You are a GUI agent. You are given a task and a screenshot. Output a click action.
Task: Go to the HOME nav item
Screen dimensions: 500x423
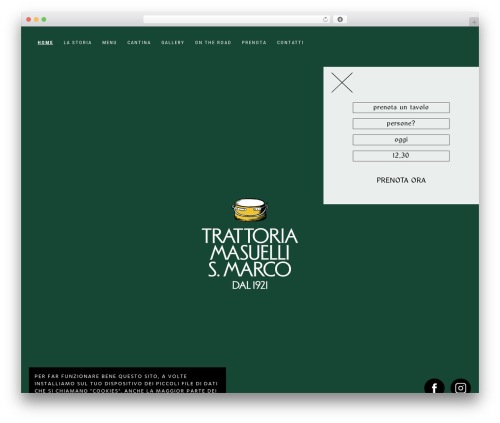tap(45, 42)
